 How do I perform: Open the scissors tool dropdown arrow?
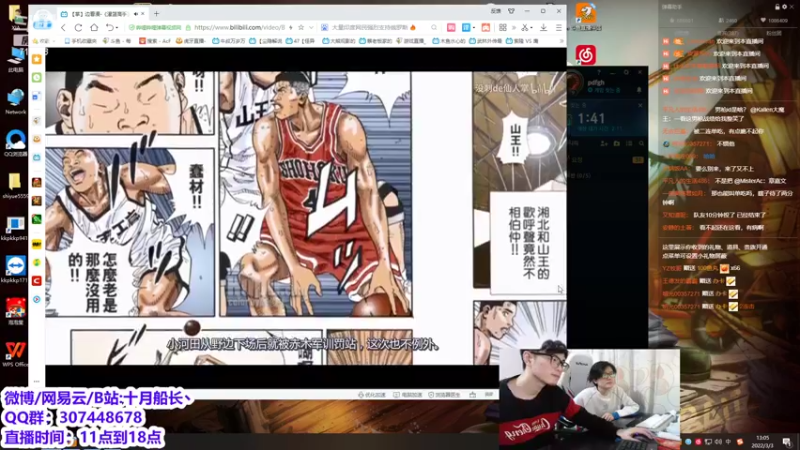point(532,28)
